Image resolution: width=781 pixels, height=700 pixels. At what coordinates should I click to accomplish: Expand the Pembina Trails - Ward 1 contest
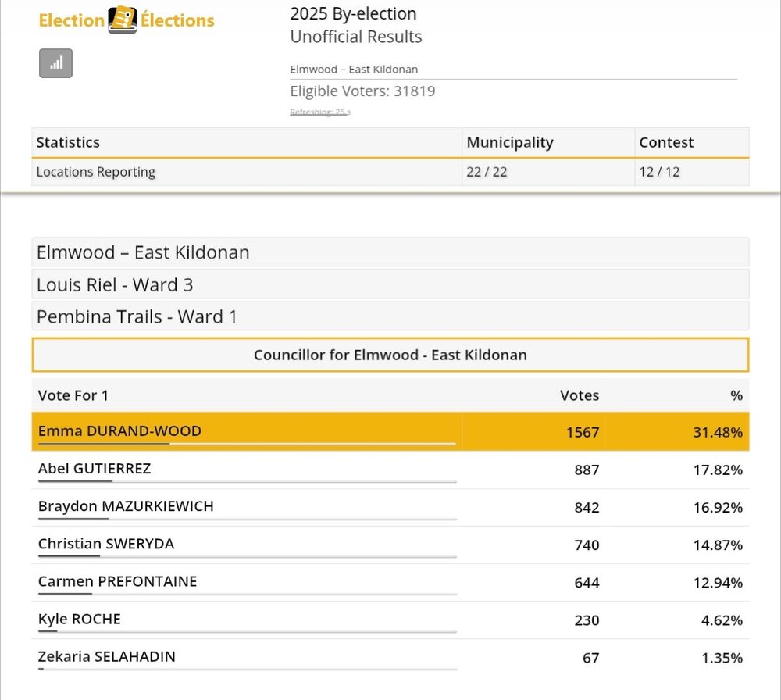(x=137, y=316)
